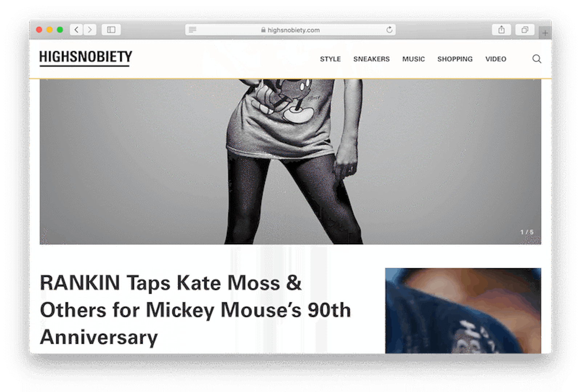Reload the page with the refresh icon
Image resolution: width=581 pixels, height=392 pixels.
(x=389, y=30)
